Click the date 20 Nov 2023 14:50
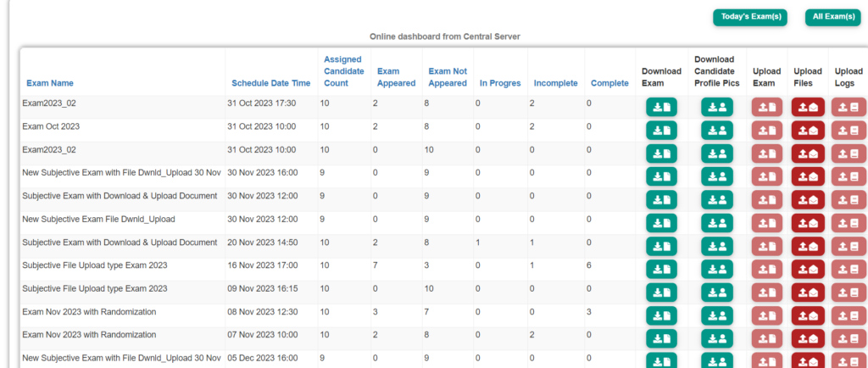The width and height of the screenshot is (868, 368). pos(263,243)
